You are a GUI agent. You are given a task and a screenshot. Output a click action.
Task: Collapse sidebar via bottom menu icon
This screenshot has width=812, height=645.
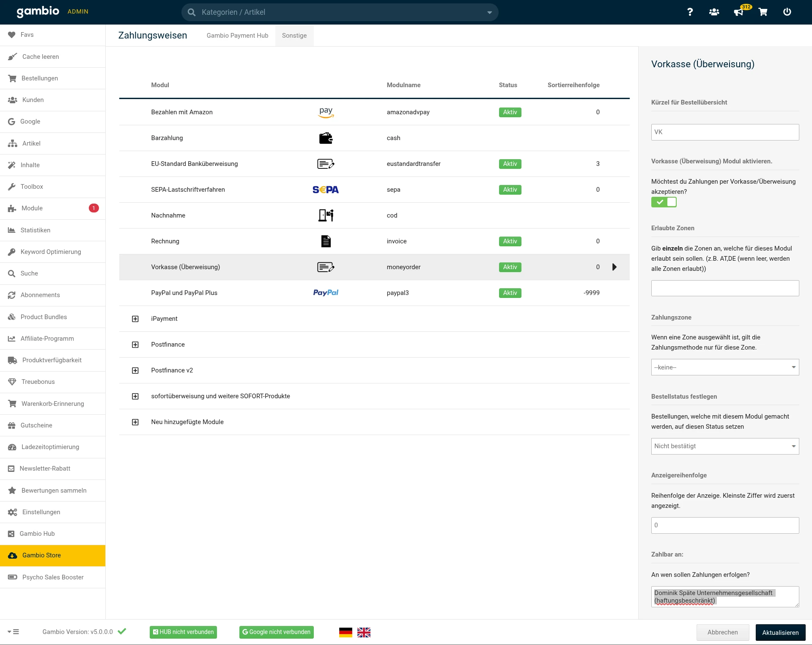[x=14, y=632]
